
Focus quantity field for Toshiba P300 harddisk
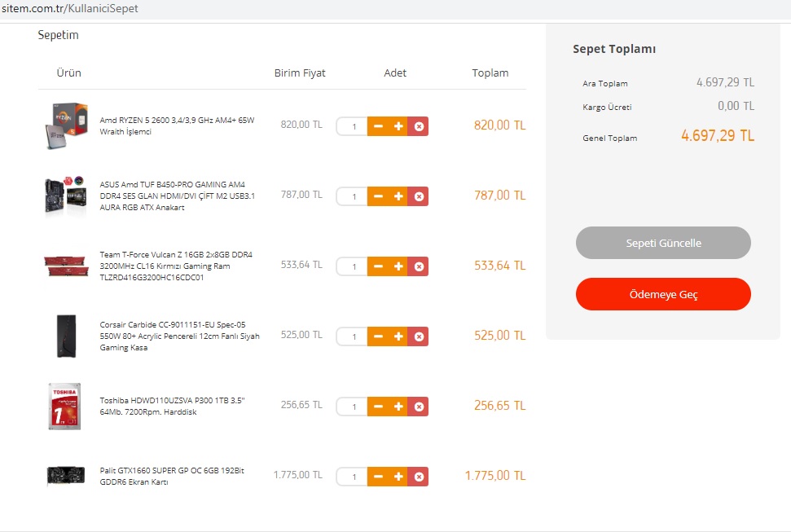click(352, 407)
